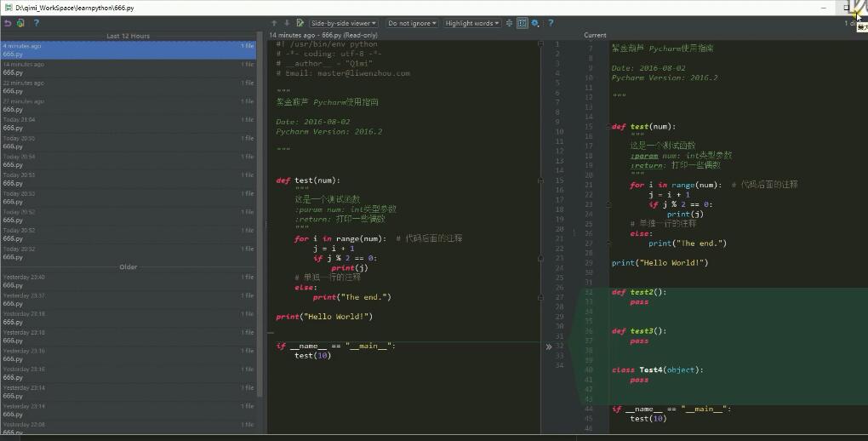The image size is (868, 441).
Task: Maximize the Local History window
Action: pyautogui.click(x=846, y=8)
